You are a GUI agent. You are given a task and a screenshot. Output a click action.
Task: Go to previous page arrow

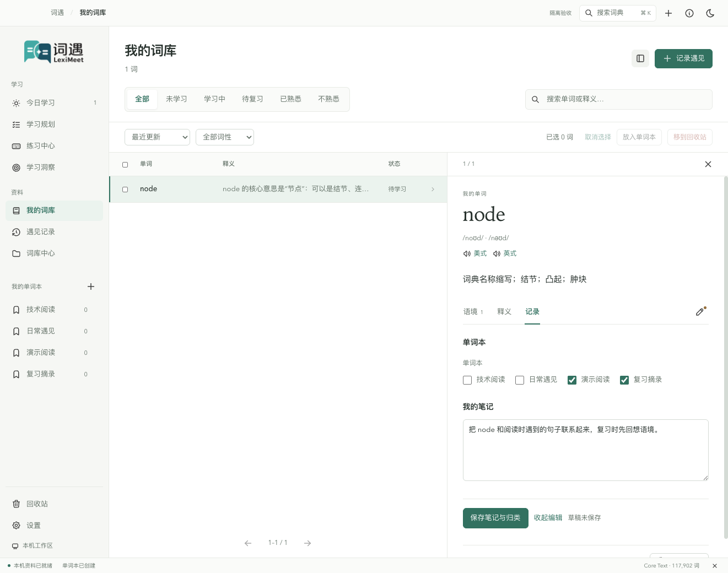248,543
